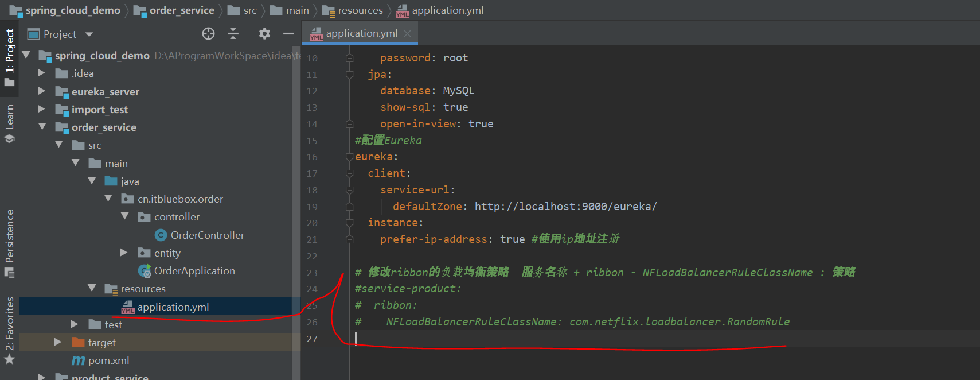Image resolution: width=980 pixels, height=380 pixels.
Task: Fold the jpa block at line 11
Action: 349,75
